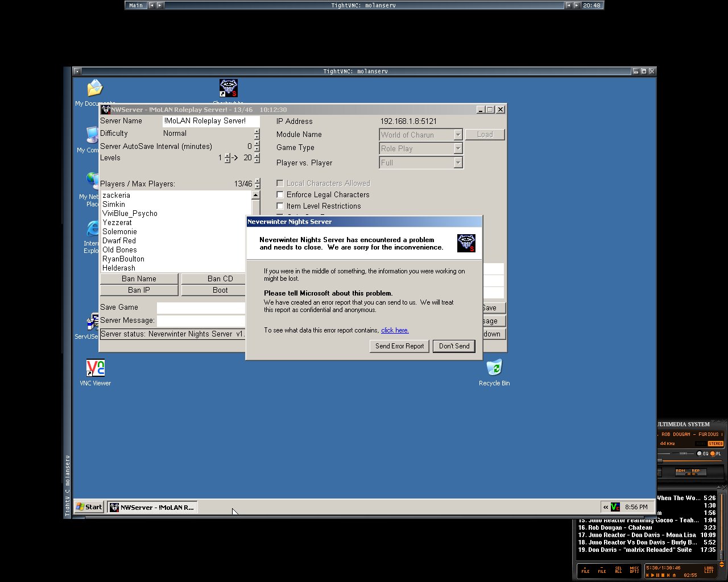Click the Ban IP button
The width and height of the screenshot is (728, 582).
point(139,290)
